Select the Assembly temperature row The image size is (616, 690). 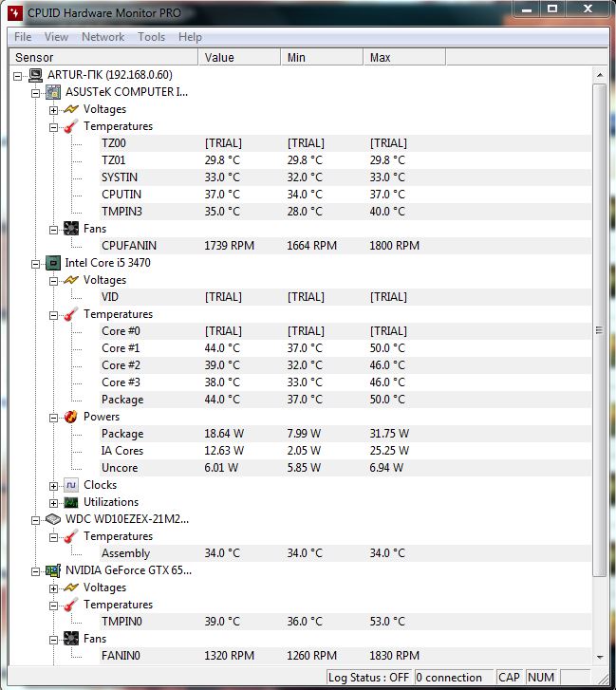tap(345, 553)
